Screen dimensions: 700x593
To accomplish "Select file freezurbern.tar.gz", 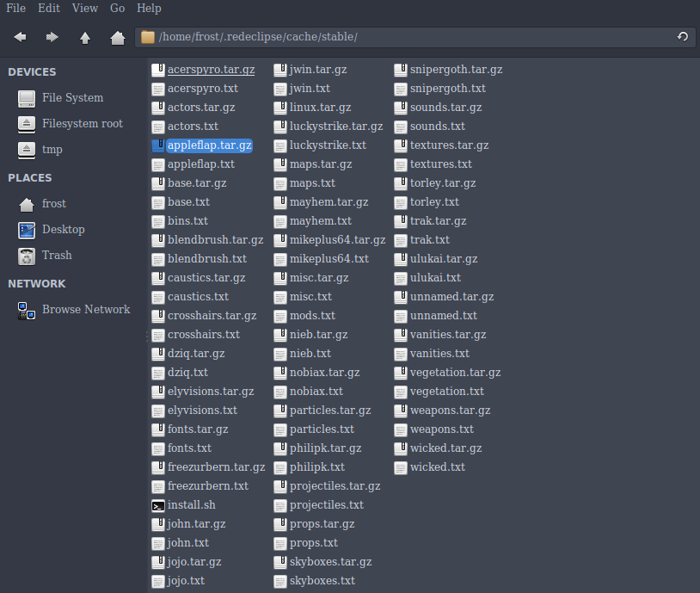I will (x=217, y=467).
